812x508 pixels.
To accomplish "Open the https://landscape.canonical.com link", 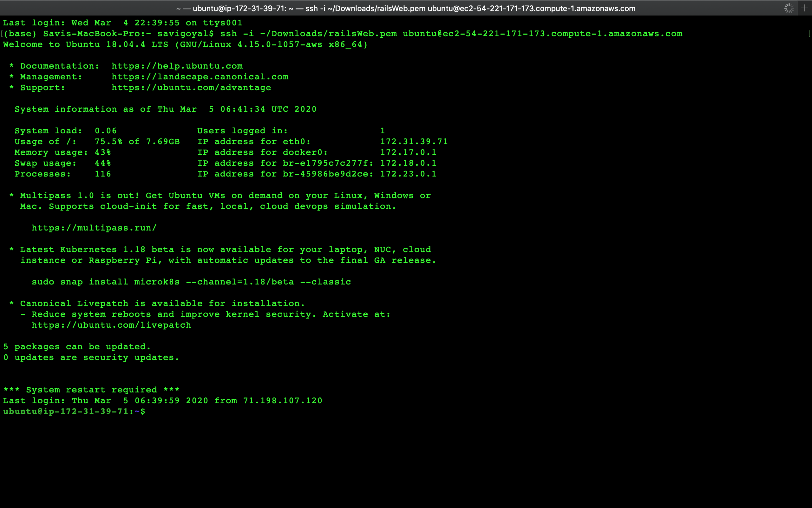I will (x=200, y=77).
